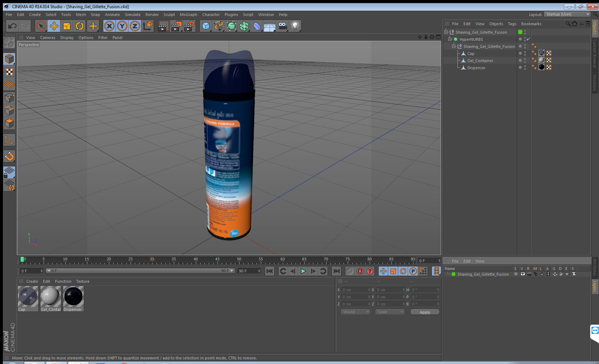Select the Cap object in Object Manager

[471, 54]
